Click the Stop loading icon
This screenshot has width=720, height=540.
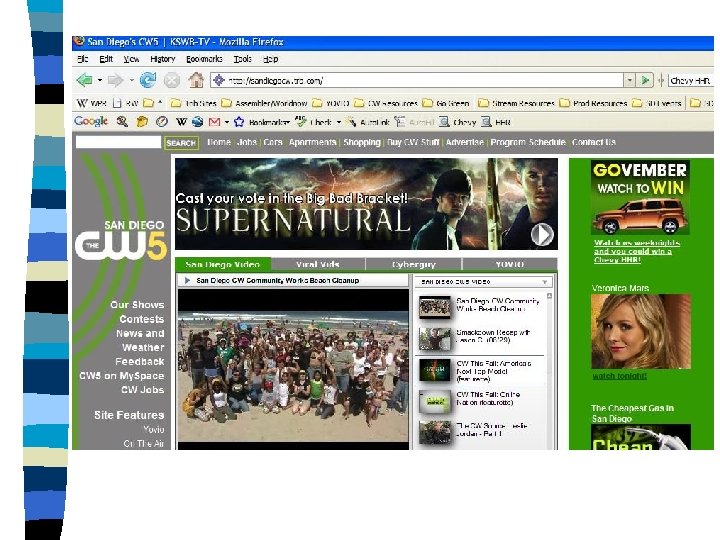(x=172, y=81)
